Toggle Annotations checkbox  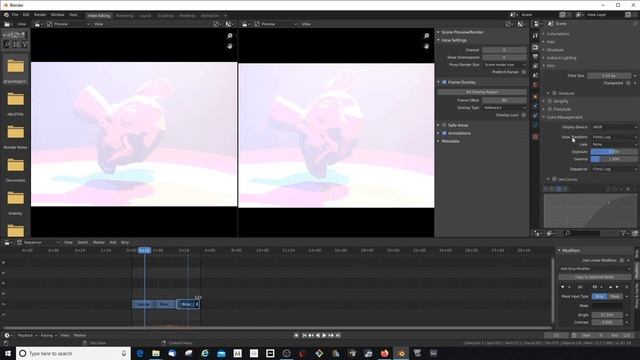pyautogui.click(x=444, y=133)
